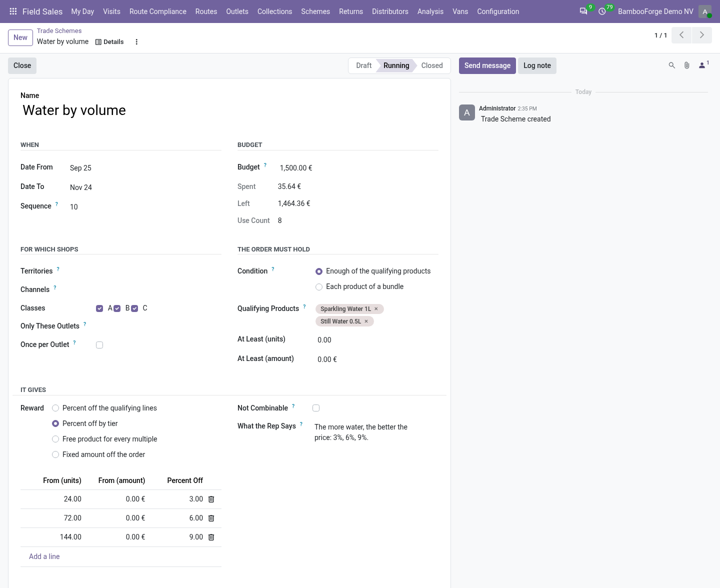Set status to Closed in statusbar

point(432,65)
